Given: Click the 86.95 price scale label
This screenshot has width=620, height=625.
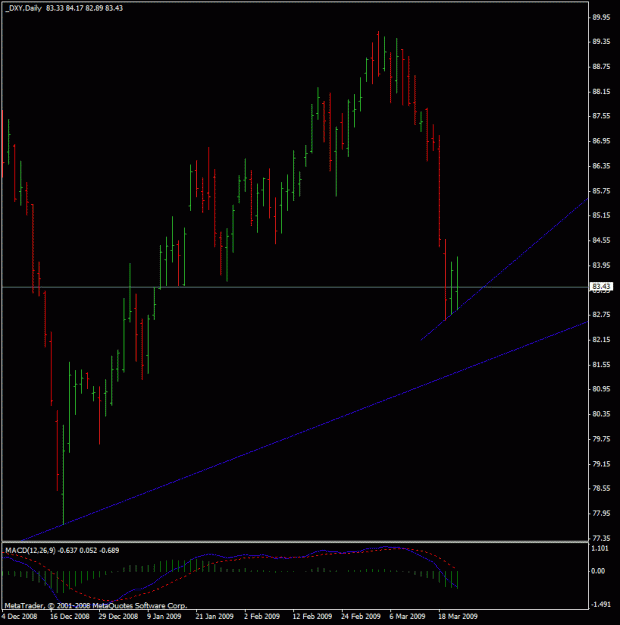Looking at the screenshot, I should pyautogui.click(x=601, y=141).
